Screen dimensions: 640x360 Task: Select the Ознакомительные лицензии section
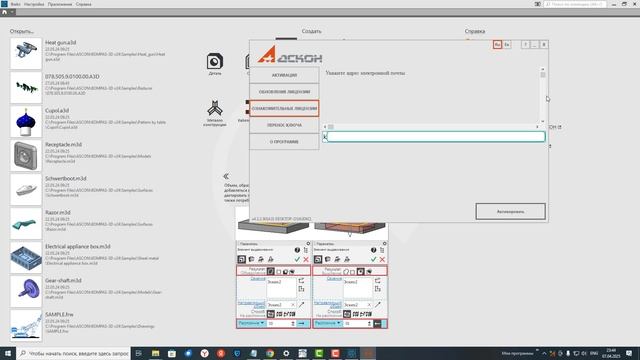tap(284, 109)
